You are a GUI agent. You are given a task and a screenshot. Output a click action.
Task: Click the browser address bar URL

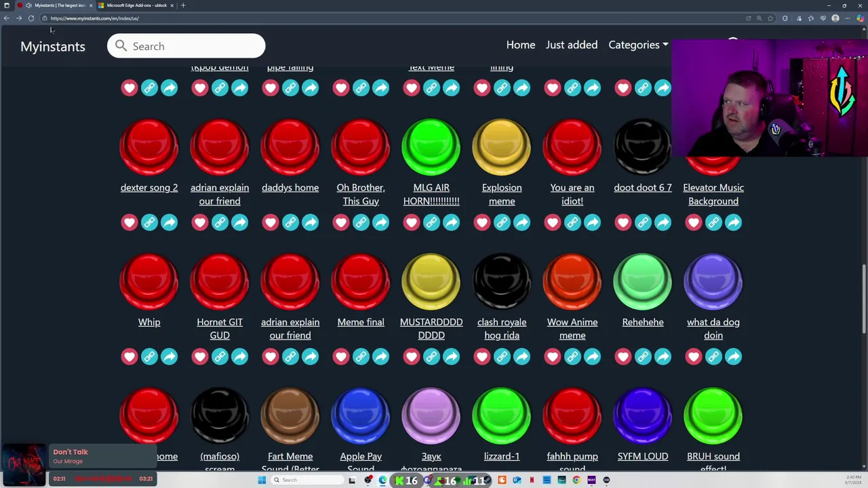95,18
